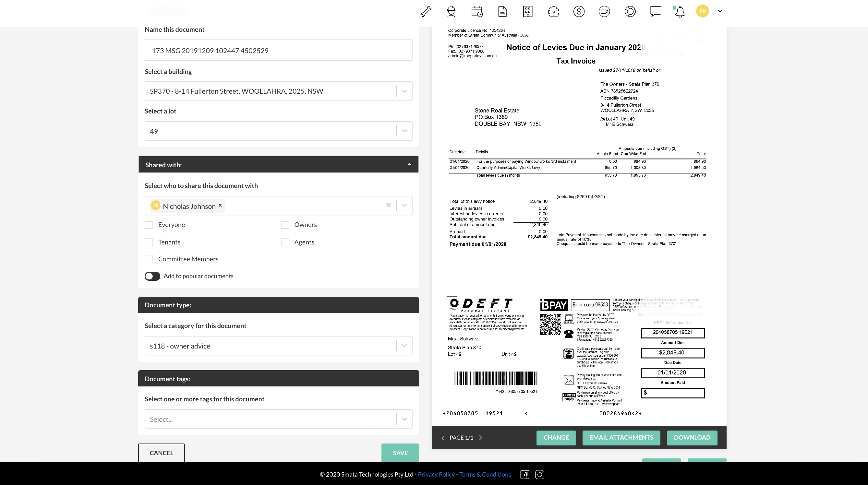Screen dimensions: 868x485
Task: Clear all shared users with X
Action: [x=388, y=205]
